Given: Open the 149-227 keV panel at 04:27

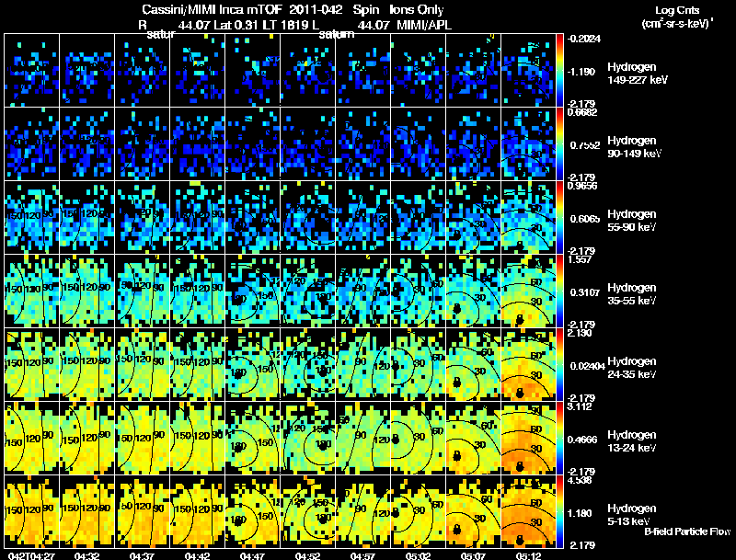Looking at the screenshot, I should [31, 71].
